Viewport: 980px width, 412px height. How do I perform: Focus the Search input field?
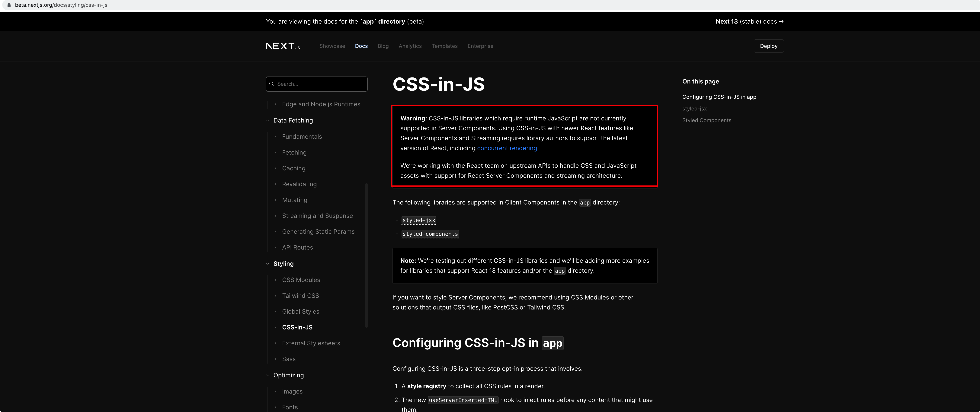click(316, 84)
